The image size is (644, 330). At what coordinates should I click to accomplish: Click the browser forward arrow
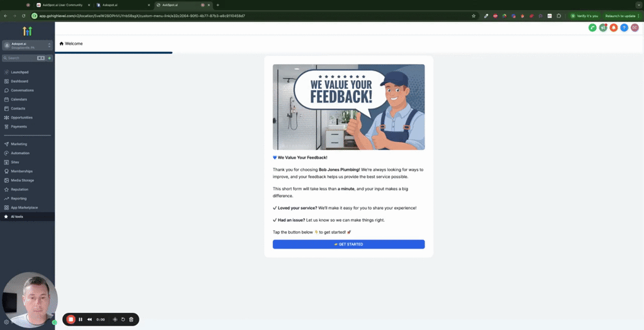point(15,16)
